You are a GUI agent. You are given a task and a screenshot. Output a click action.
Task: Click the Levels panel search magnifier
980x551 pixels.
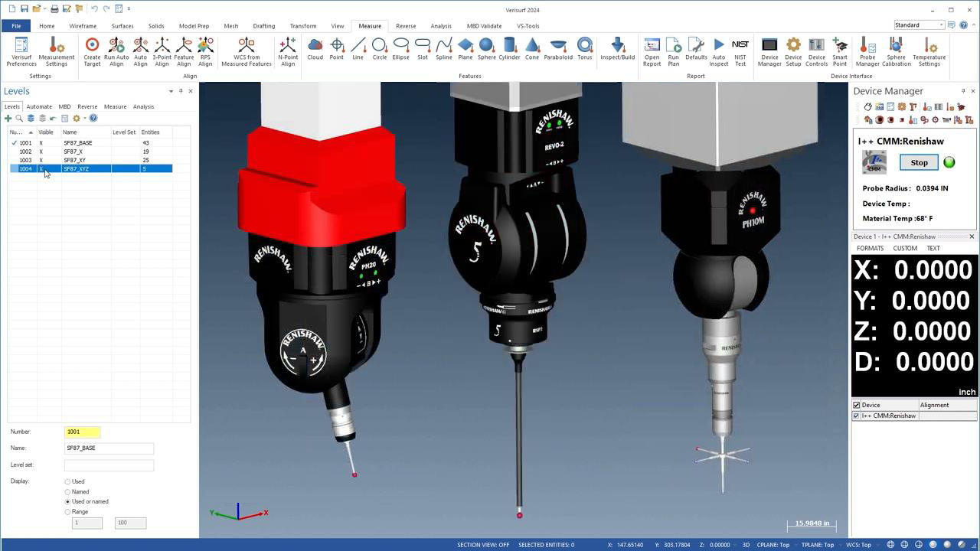click(19, 118)
